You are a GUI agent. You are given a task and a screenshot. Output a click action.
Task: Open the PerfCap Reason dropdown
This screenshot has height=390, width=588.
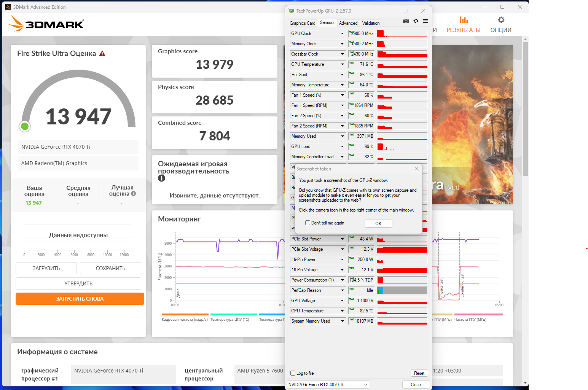pyautogui.click(x=342, y=290)
